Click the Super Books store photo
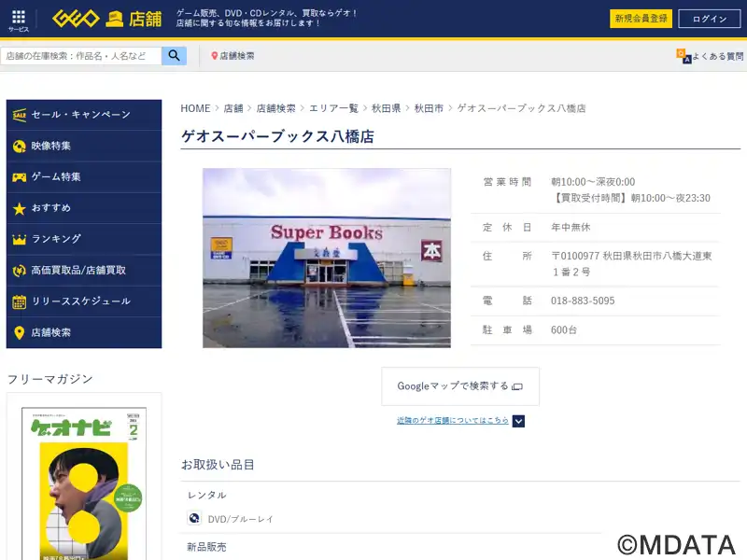This screenshot has height=560, width=747. coord(327,258)
